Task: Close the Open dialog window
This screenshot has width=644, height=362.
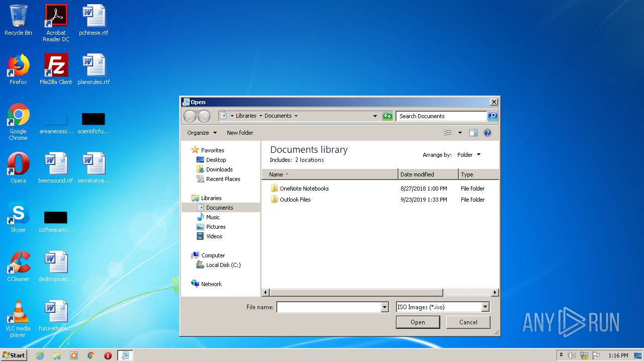Action: tap(494, 102)
